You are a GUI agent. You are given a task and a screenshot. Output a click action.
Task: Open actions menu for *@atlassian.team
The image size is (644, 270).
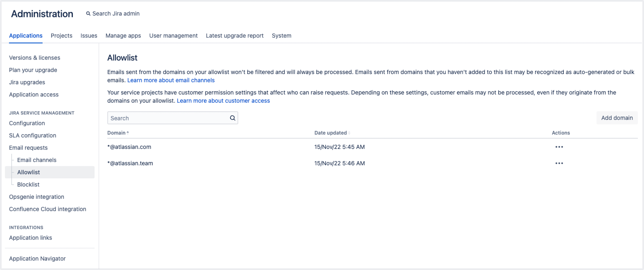tap(559, 163)
